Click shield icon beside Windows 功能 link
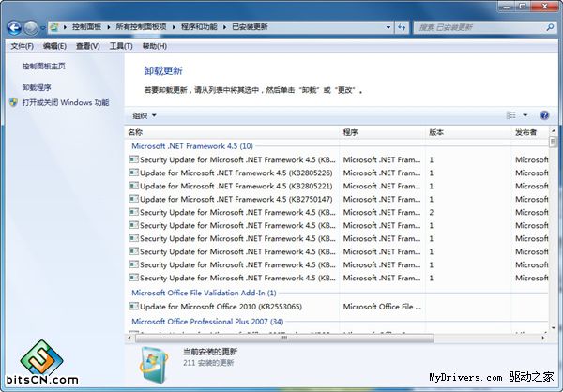This screenshot has width=563, height=392. (x=13, y=102)
